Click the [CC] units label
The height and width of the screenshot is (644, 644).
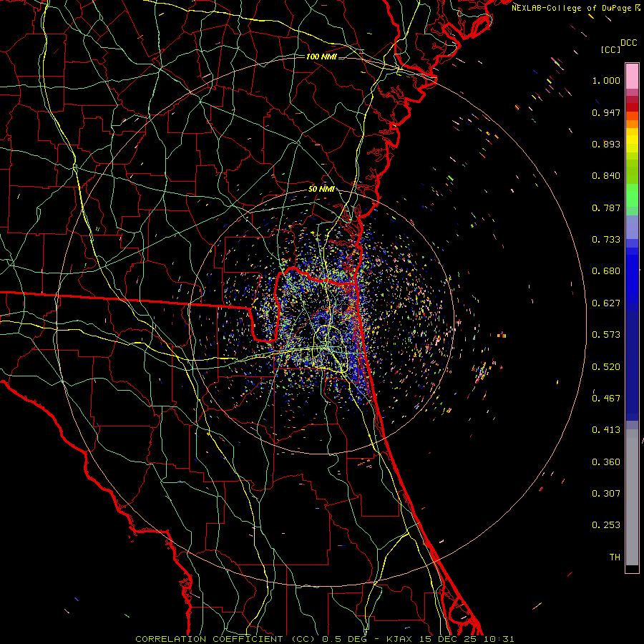coord(611,49)
